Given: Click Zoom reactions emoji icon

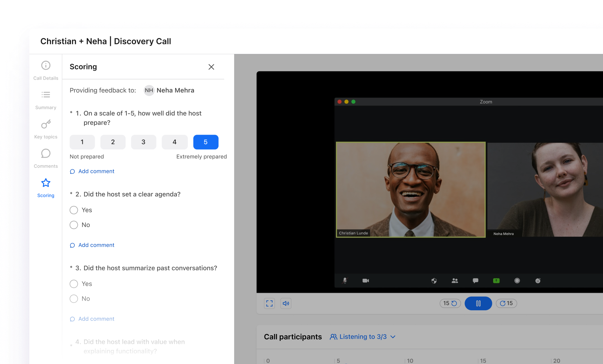Looking at the screenshot, I should click(x=538, y=281).
